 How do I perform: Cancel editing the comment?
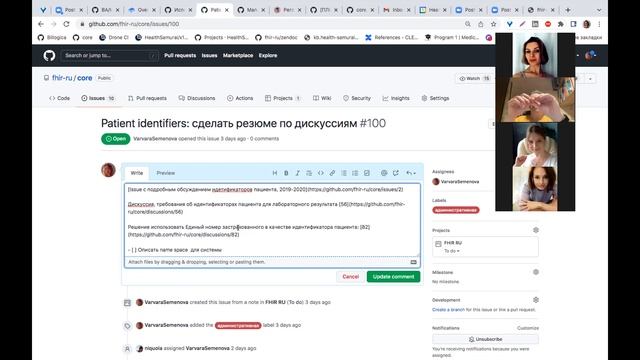(x=350, y=277)
